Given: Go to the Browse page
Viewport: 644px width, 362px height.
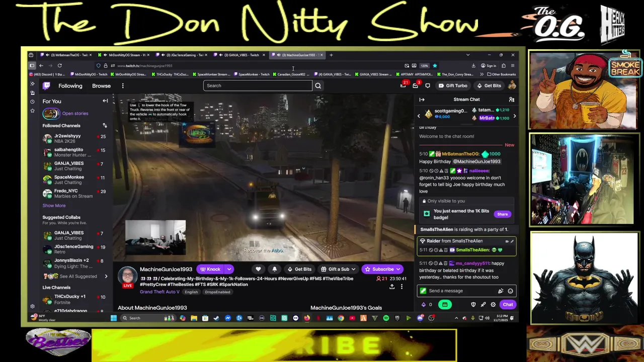Looking at the screenshot, I should [x=101, y=86].
